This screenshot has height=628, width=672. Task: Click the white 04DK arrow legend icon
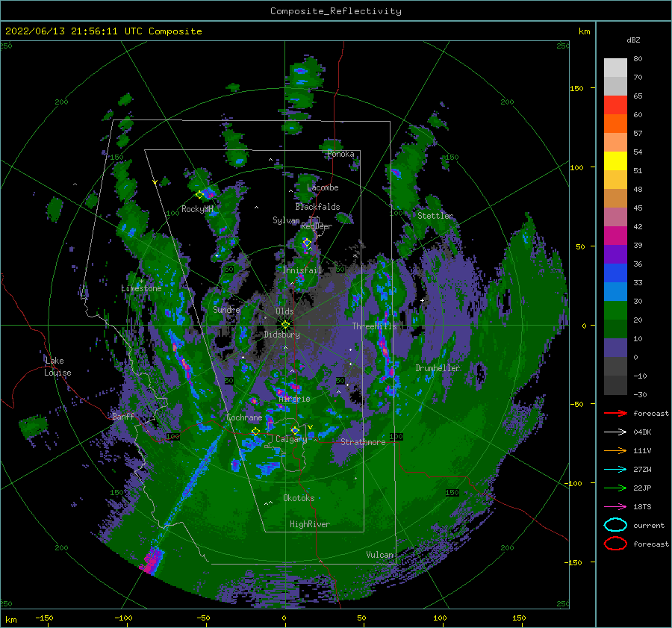615,432
